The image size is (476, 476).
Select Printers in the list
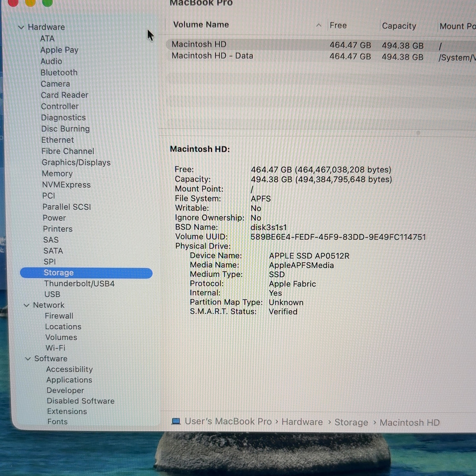pyautogui.click(x=58, y=229)
